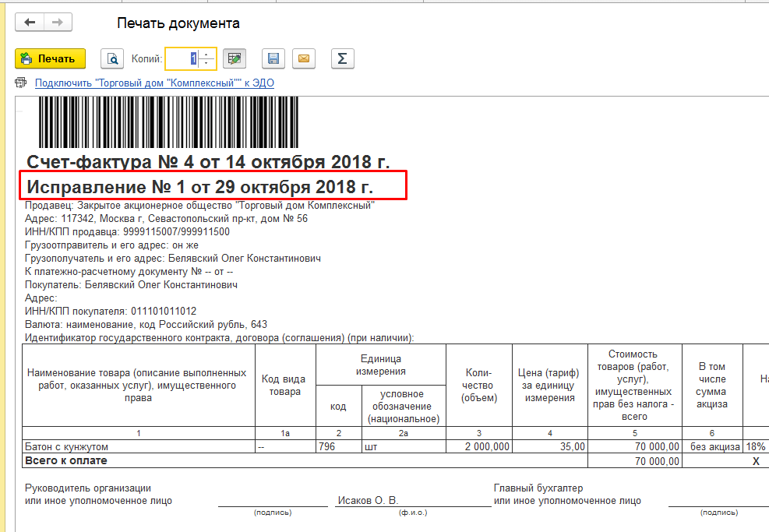Image resolution: width=769 pixels, height=532 pixels.
Task: Select cell без акциза
Action: 711,446
